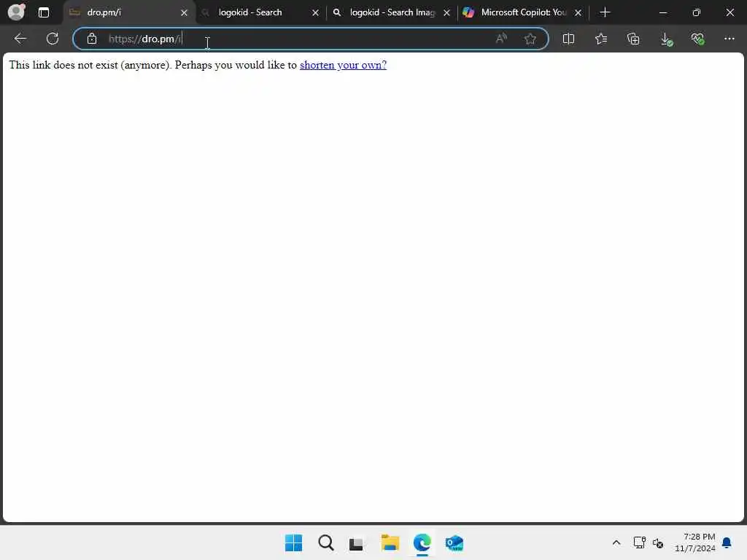Switch to logokid - Search Images tab
747x560 pixels.
point(392,12)
